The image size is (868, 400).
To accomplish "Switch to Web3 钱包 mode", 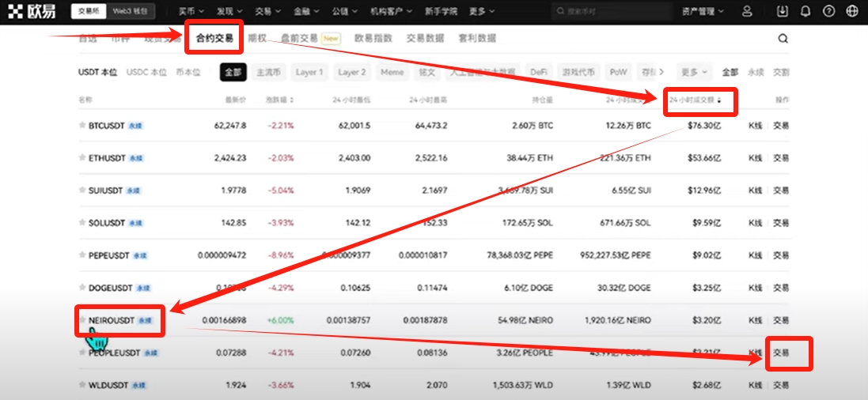I will tap(130, 11).
